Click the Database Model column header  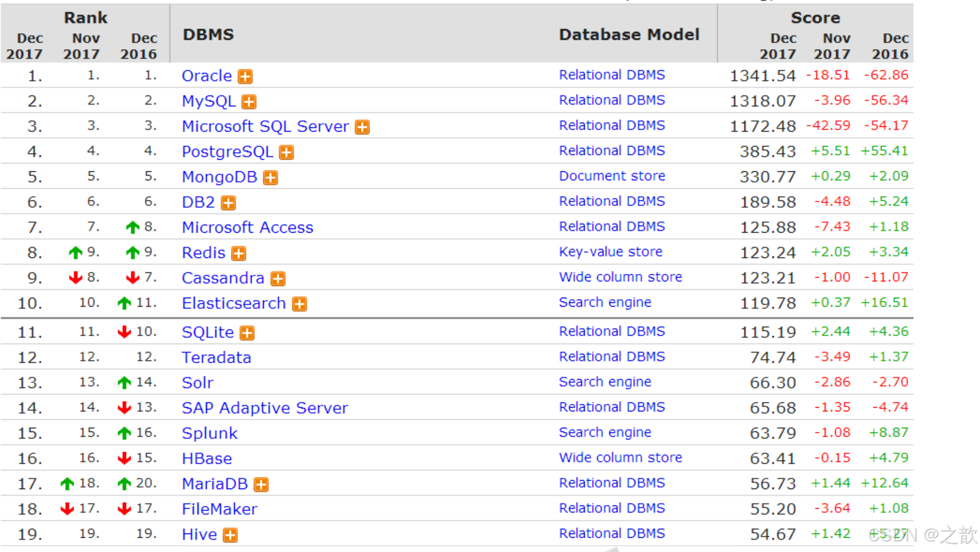tap(629, 35)
